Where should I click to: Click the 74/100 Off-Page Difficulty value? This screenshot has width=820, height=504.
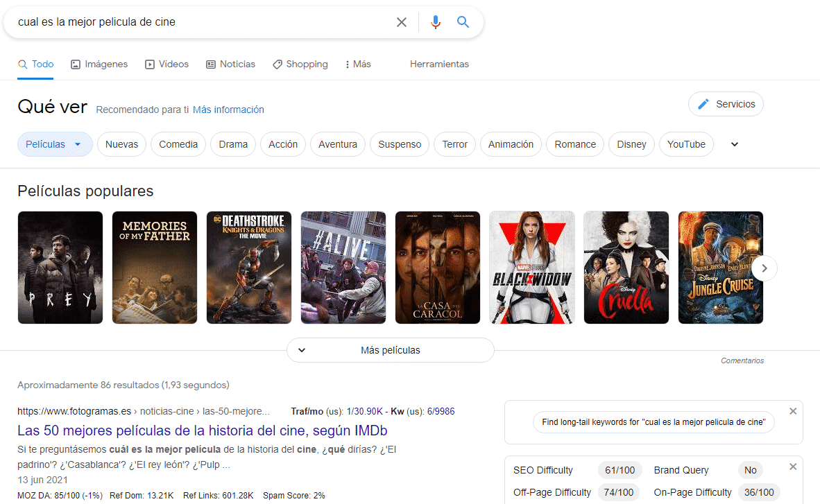coord(619,492)
